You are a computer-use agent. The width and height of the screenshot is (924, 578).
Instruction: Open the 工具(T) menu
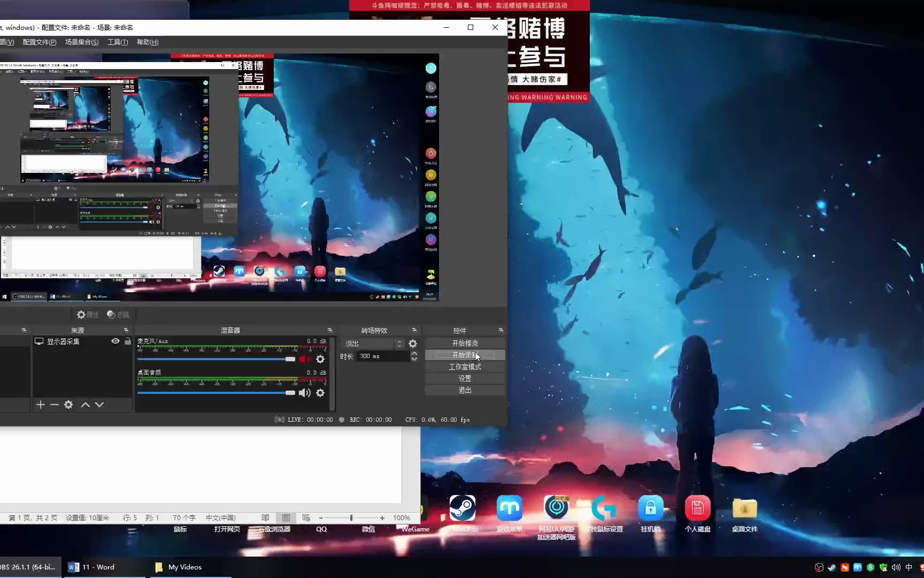118,42
